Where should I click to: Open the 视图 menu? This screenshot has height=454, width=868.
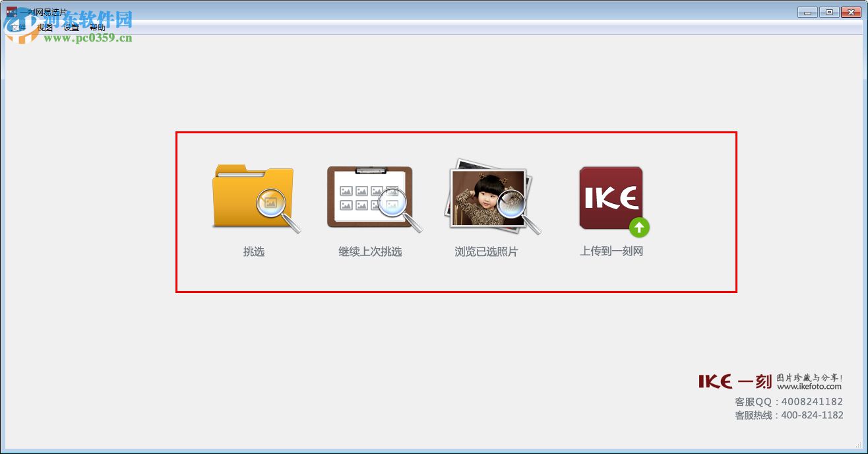click(45, 28)
